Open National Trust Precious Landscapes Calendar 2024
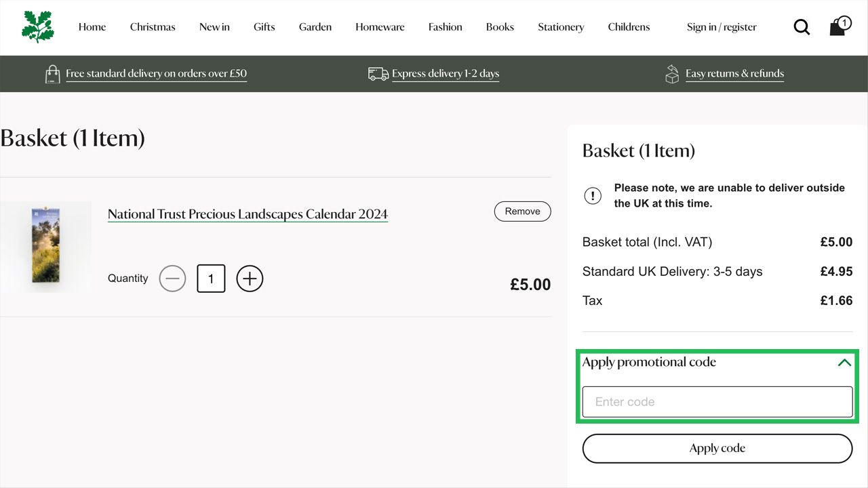The height and width of the screenshot is (488, 868). tap(248, 213)
